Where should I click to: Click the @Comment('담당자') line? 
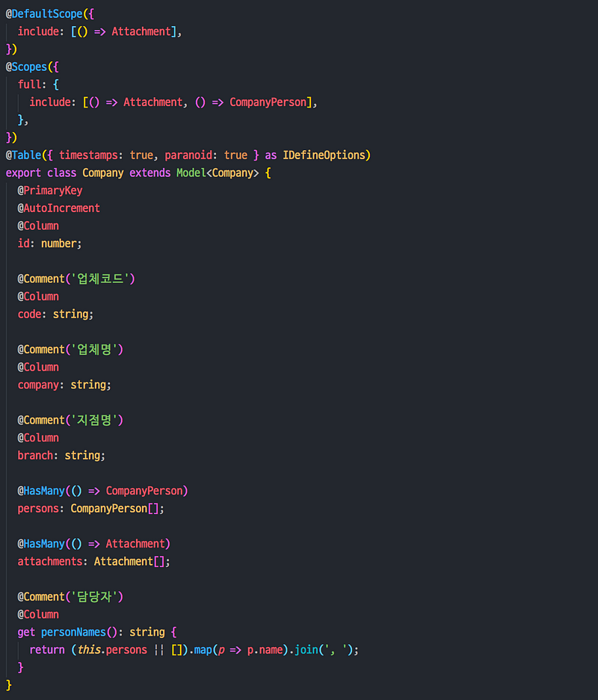click(70, 597)
